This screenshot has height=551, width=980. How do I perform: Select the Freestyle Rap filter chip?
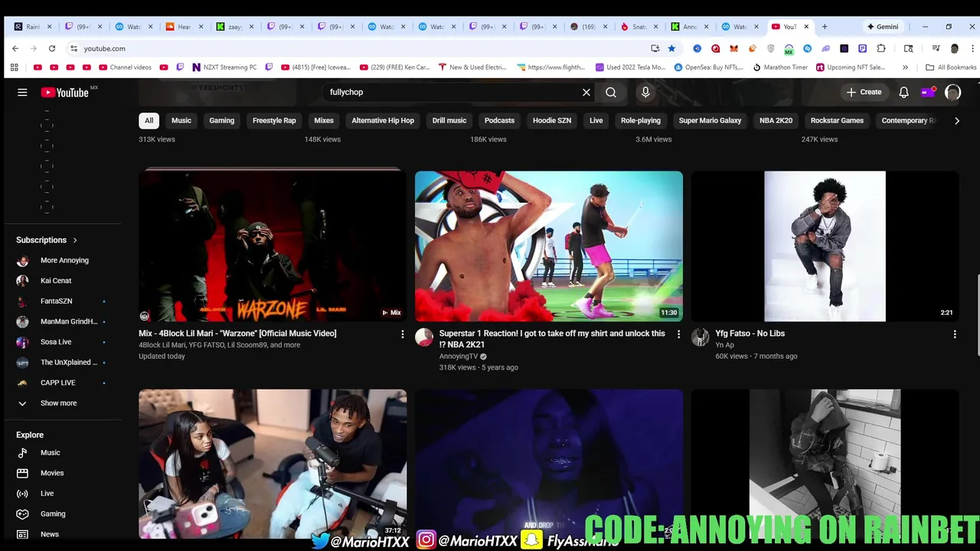tap(274, 120)
